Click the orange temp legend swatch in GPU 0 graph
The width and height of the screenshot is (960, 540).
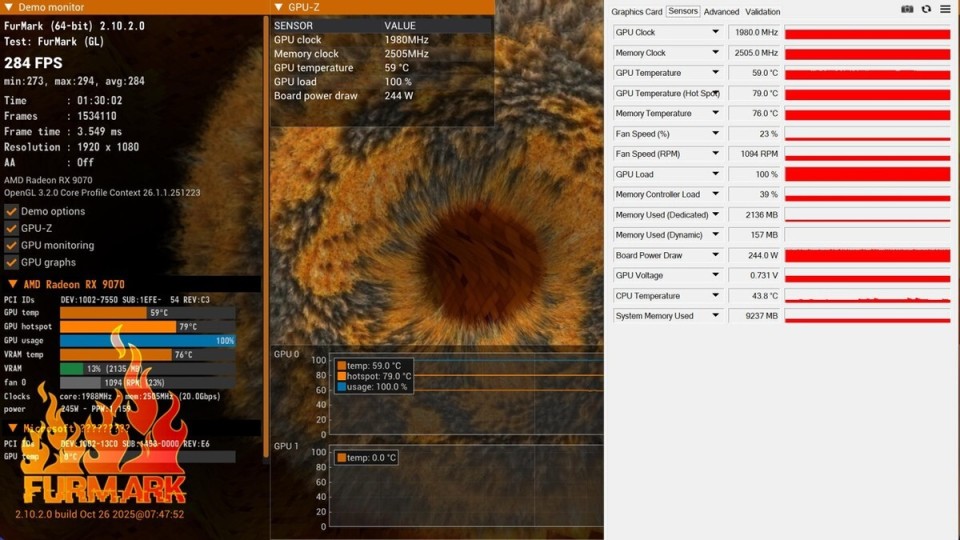click(342, 366)
